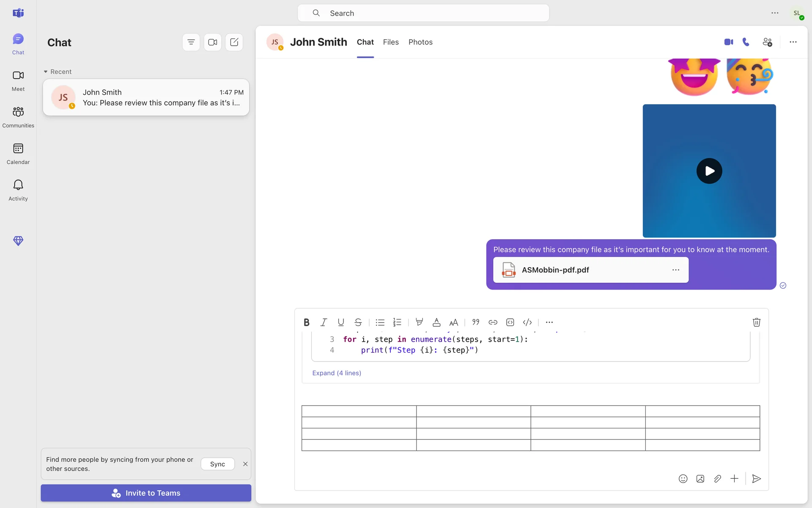Switch to the Photos tab
The width and height of the screenshot is (812, 508).
[x=420, y=42]
